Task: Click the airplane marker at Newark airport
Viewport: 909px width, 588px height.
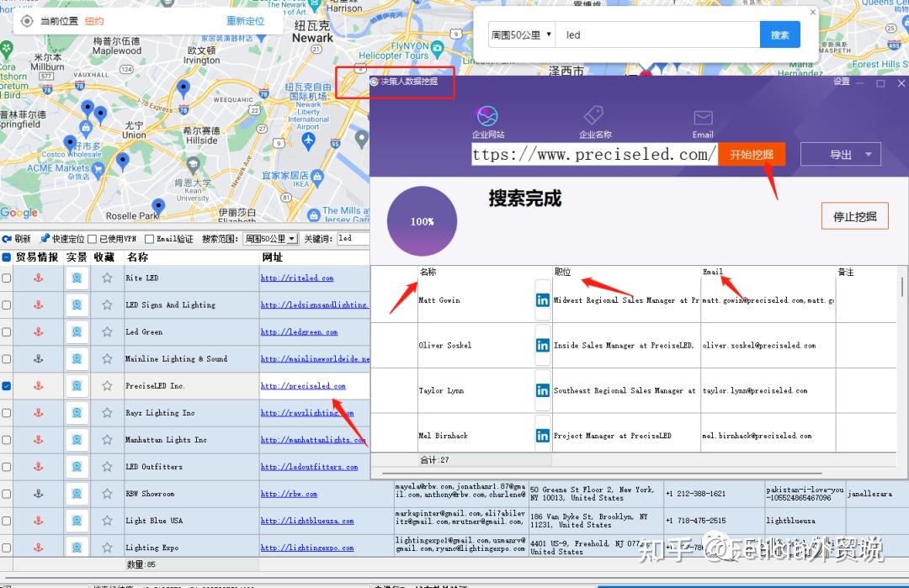Action: click(x=308, y=140)
